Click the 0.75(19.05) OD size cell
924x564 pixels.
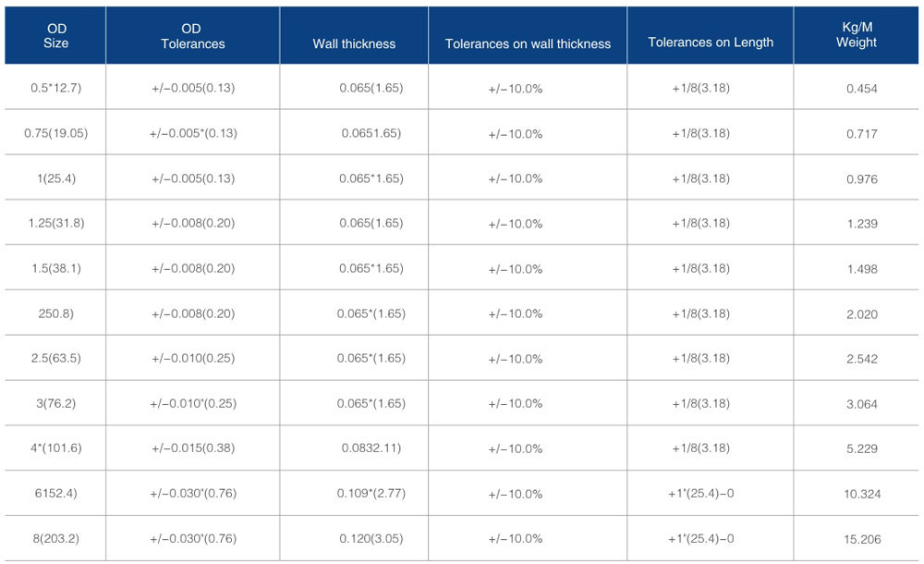(x=56, y=133)
